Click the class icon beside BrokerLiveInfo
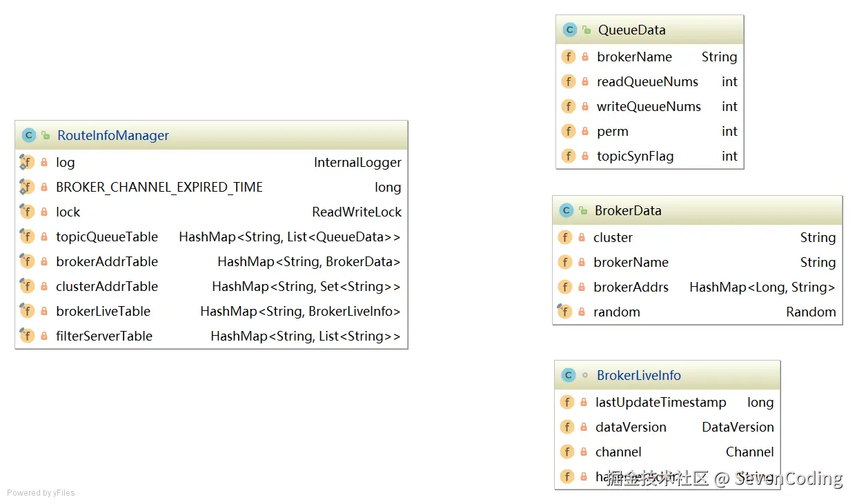 (569, 375)
